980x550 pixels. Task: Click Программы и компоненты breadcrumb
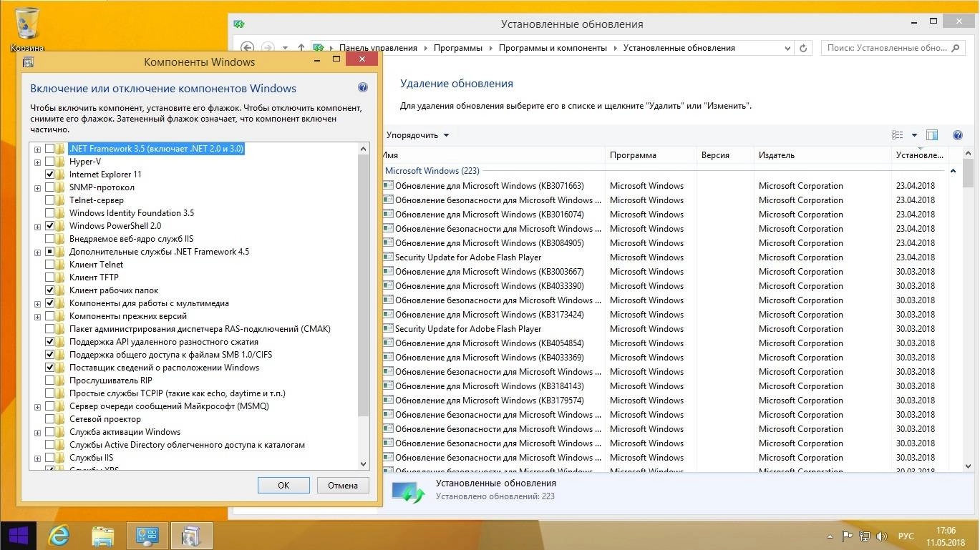553,48
